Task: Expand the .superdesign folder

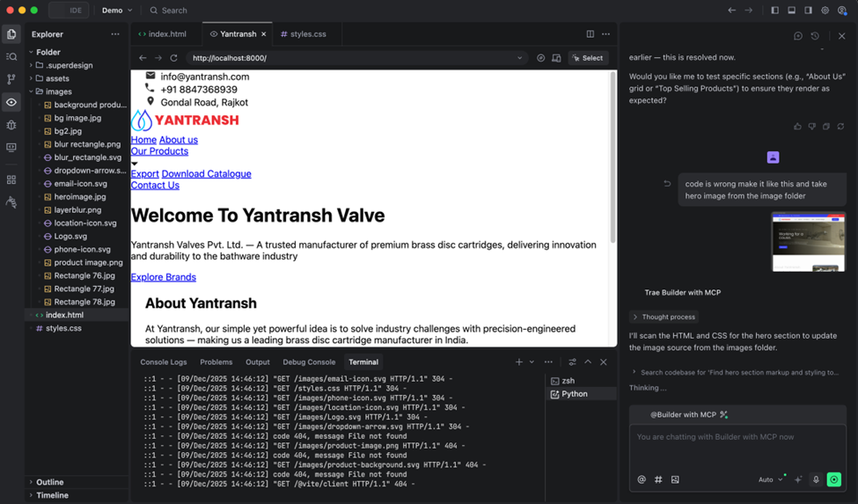Action: click(x=31, y=65)
